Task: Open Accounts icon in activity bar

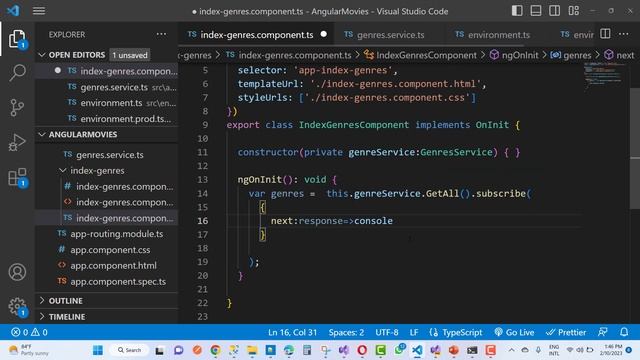Action: (x=17, y=272)
